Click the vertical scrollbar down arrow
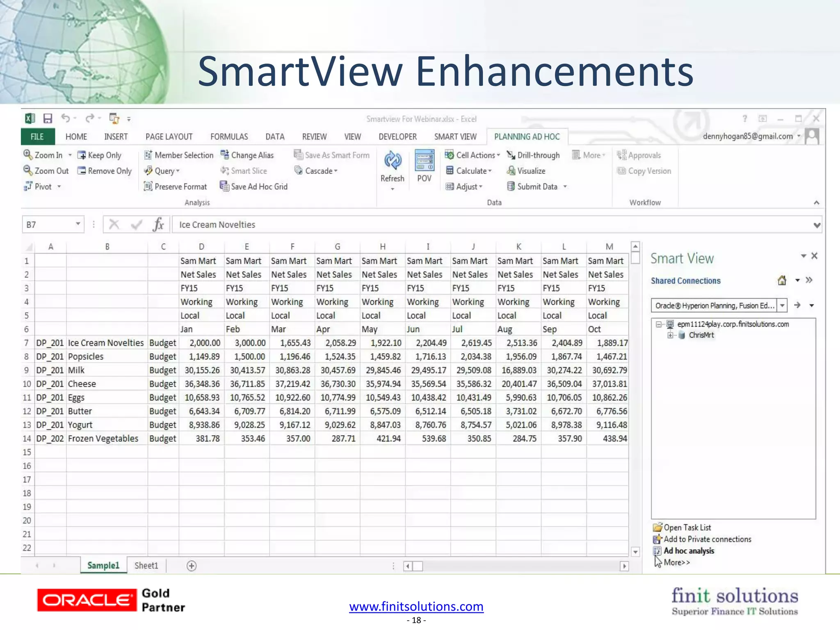 click(635, 552)
